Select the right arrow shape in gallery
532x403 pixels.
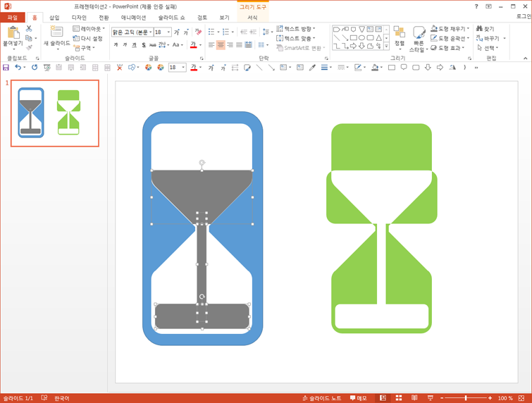[353, 46]
